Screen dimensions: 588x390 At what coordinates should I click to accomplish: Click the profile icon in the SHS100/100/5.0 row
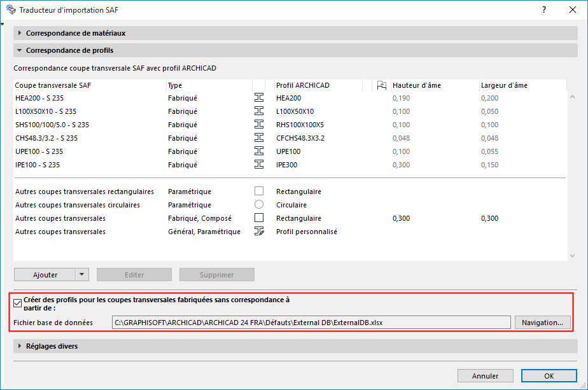[x=259, y=124]
